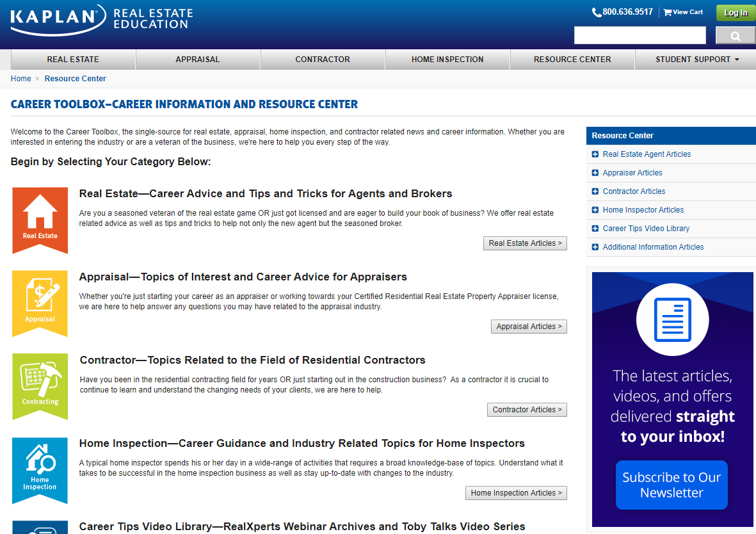Expand Appraiser Articles plus icon
The image size is (756, 534).
pos(595,173)
